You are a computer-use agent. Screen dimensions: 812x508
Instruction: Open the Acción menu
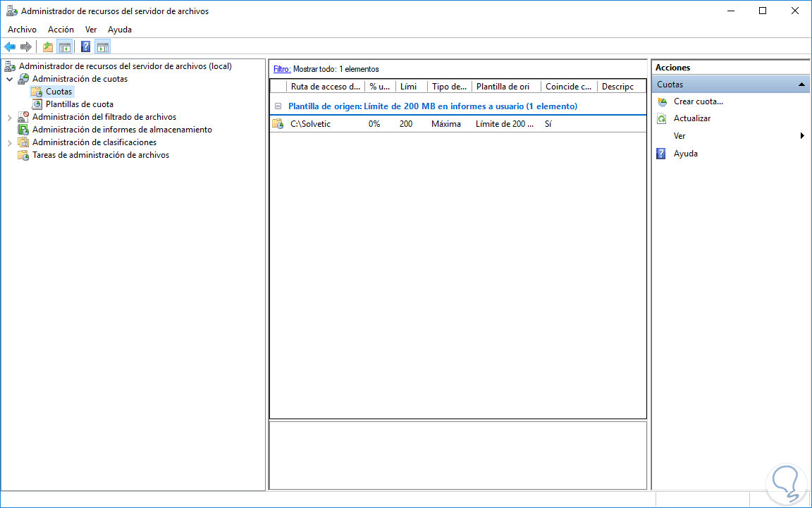point(61,30)
